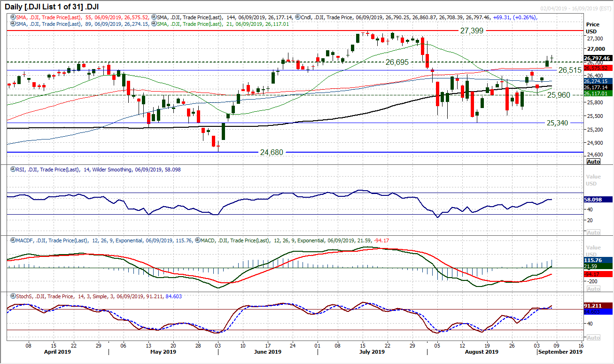Click the 25,960 dashed level label
Screen dimensions: 614x364
558,95
